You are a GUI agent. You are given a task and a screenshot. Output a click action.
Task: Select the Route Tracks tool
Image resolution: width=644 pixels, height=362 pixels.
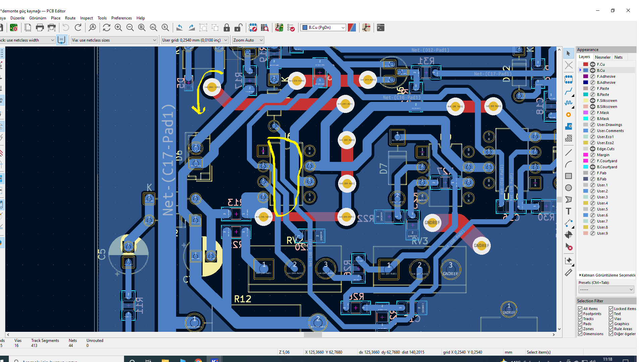click(x=569, y=91)
